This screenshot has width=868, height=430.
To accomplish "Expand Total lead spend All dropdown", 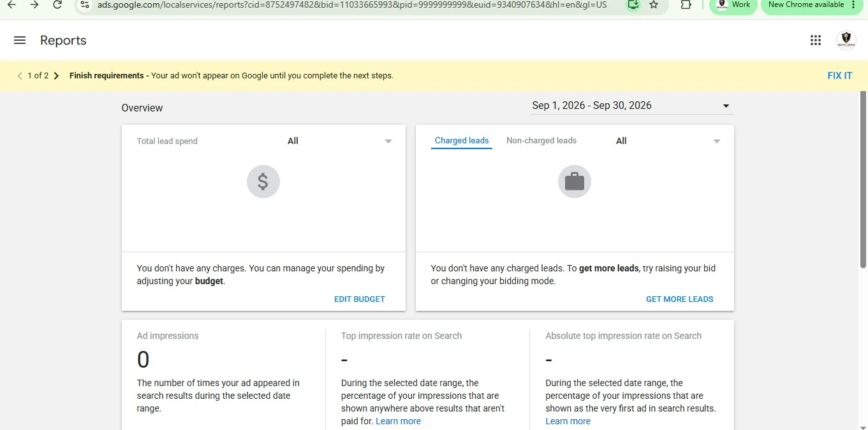I will click(339, 141).
